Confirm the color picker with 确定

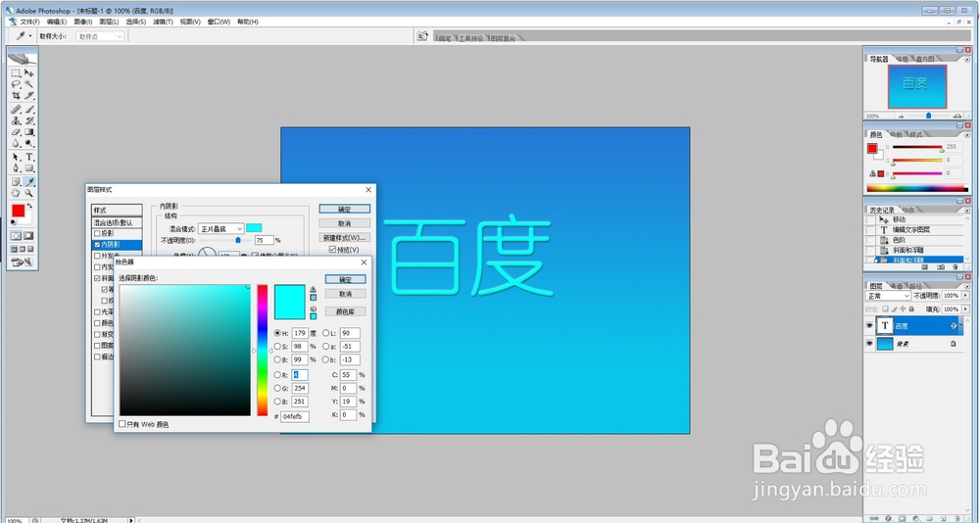345,279
